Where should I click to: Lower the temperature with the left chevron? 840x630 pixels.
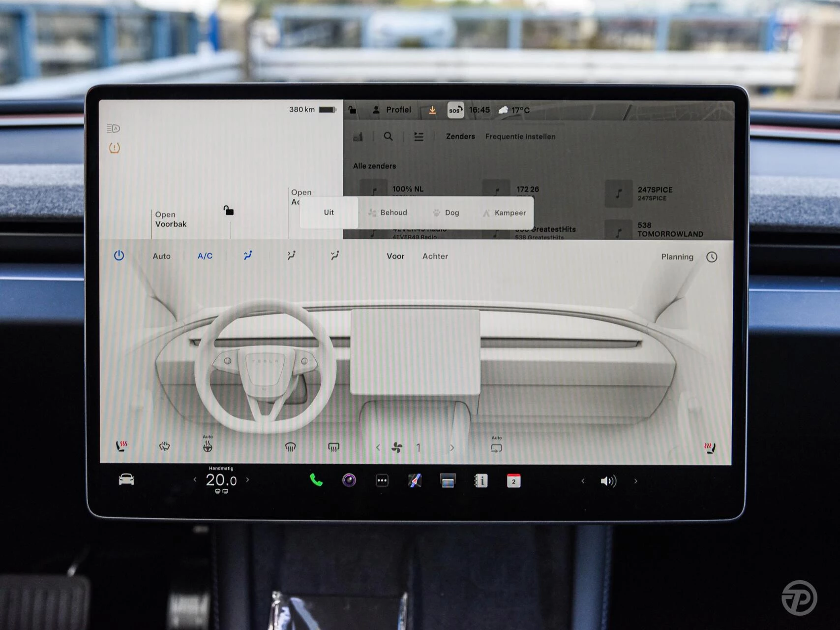pos(195,479)
